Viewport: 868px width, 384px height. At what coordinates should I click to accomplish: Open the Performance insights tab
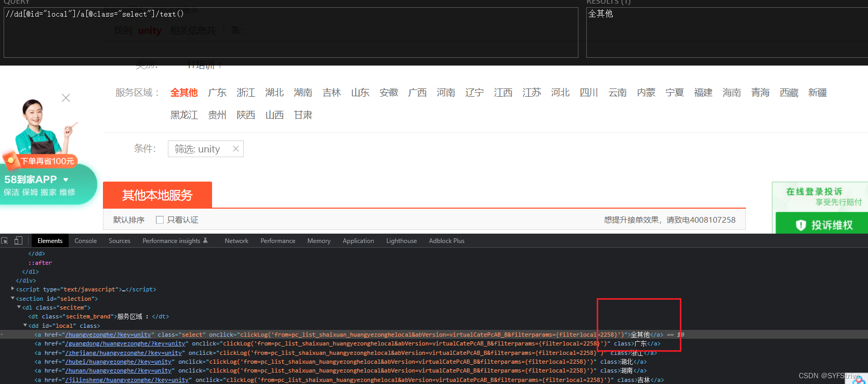[175, 241]
